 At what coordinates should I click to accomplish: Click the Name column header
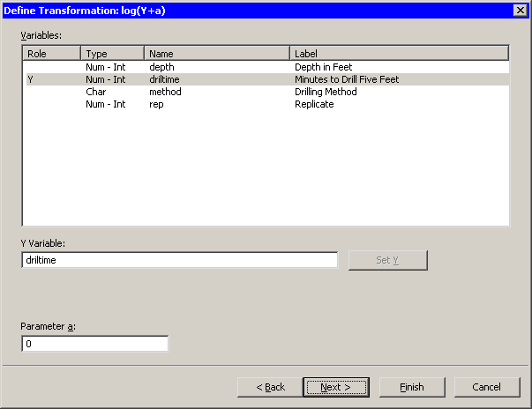tap(216, 54)
